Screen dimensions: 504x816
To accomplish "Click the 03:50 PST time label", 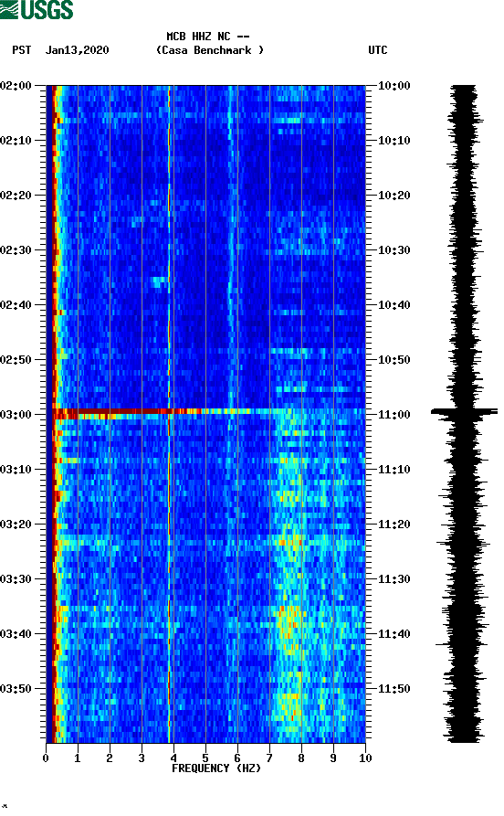I will click(16, 688).
